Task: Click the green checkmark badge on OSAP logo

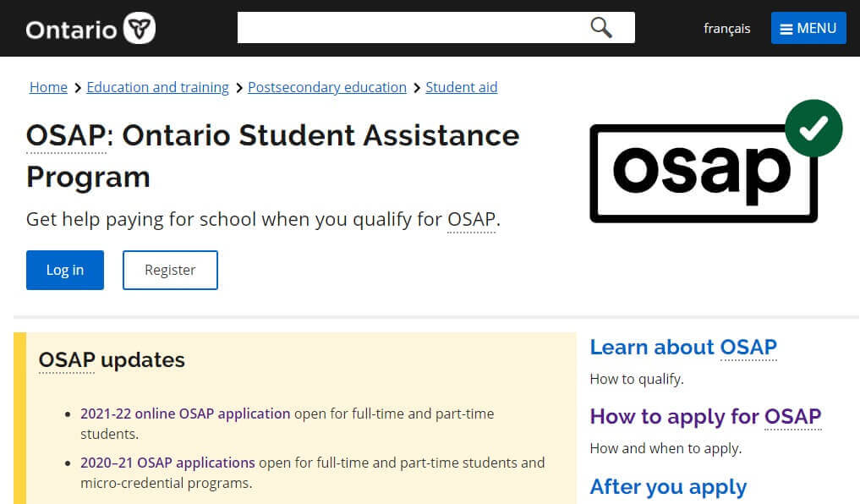Action: tap(813, 129)
